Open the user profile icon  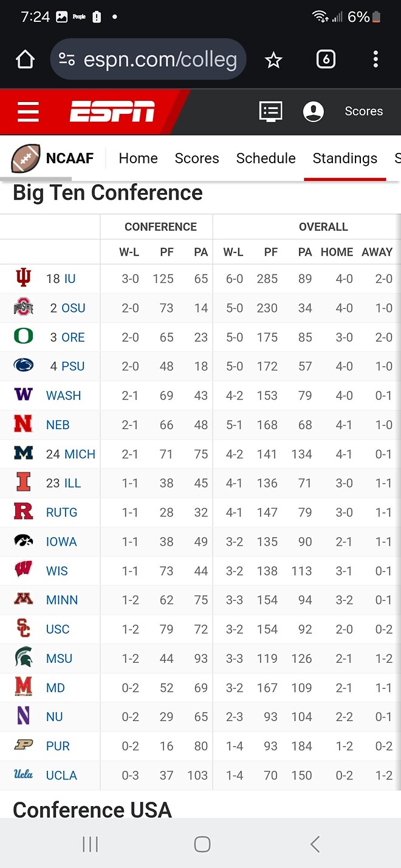click(314, 112)
